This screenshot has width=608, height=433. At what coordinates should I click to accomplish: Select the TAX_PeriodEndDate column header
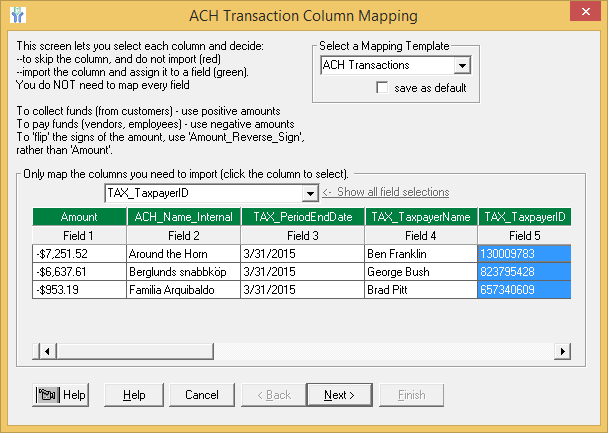click(301, 217)
